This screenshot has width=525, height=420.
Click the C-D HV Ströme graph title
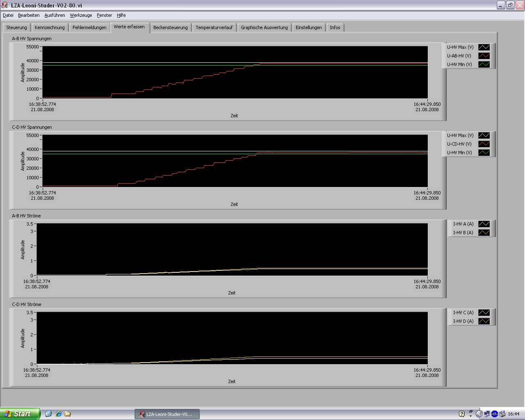(x=27, y=304)
